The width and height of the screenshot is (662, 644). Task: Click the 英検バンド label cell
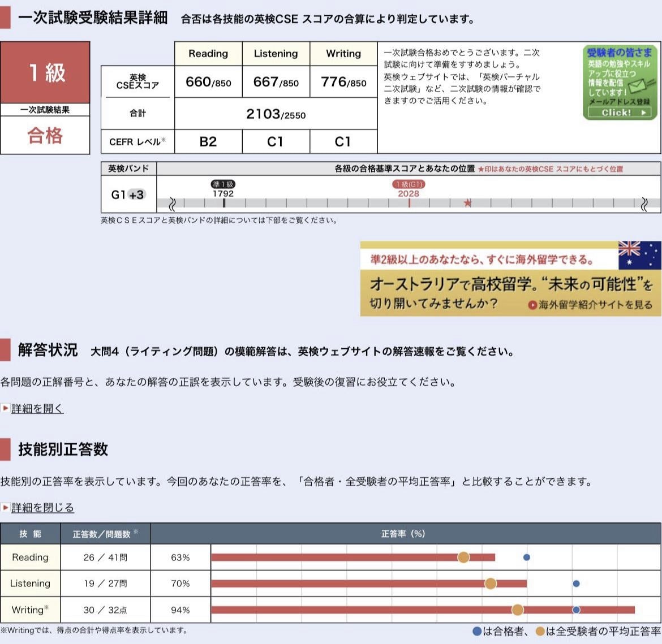(128, 168)
